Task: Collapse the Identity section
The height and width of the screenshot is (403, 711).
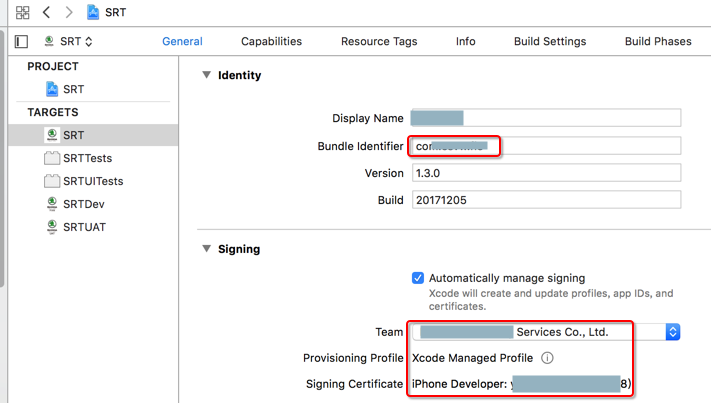Action: pyautogui.click(x=207, y=75)
